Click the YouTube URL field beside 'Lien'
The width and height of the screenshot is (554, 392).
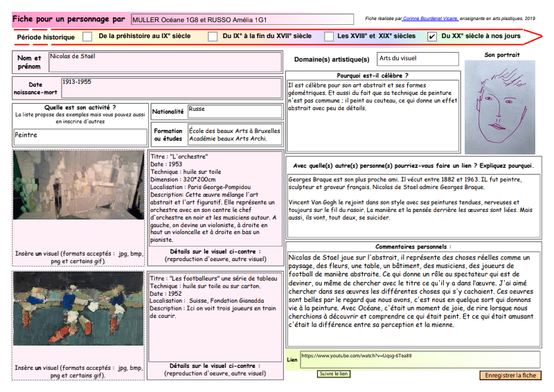click(420, 358)
